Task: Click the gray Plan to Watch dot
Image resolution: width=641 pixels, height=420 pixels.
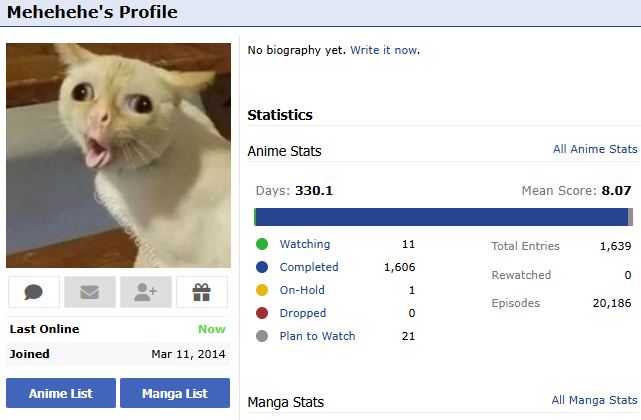Action: point(262,336)
